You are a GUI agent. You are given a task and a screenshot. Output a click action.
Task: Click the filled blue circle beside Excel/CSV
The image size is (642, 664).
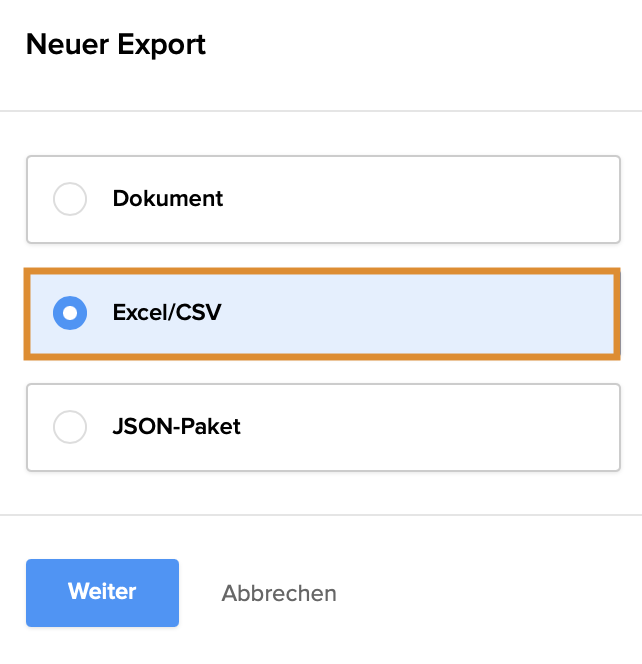coord(70,313)
